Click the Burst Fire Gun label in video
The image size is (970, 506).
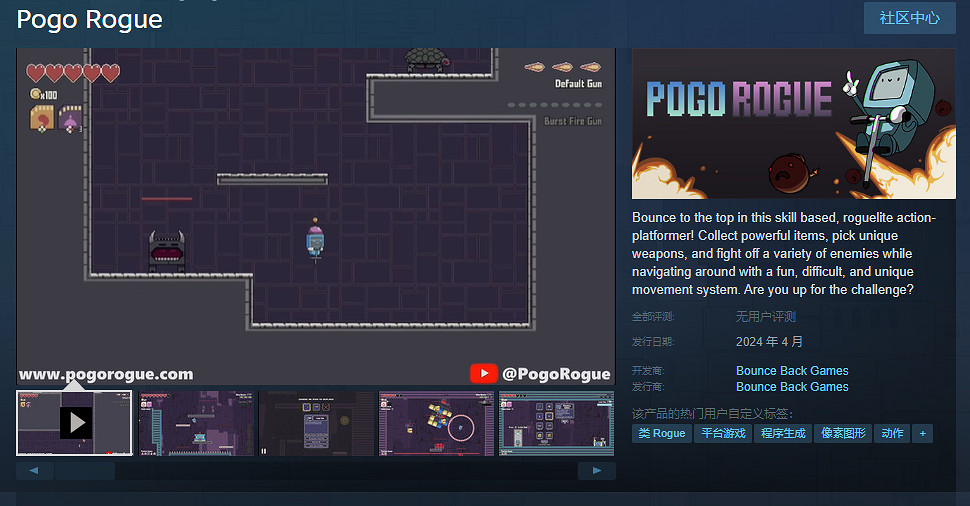point(573,121)
